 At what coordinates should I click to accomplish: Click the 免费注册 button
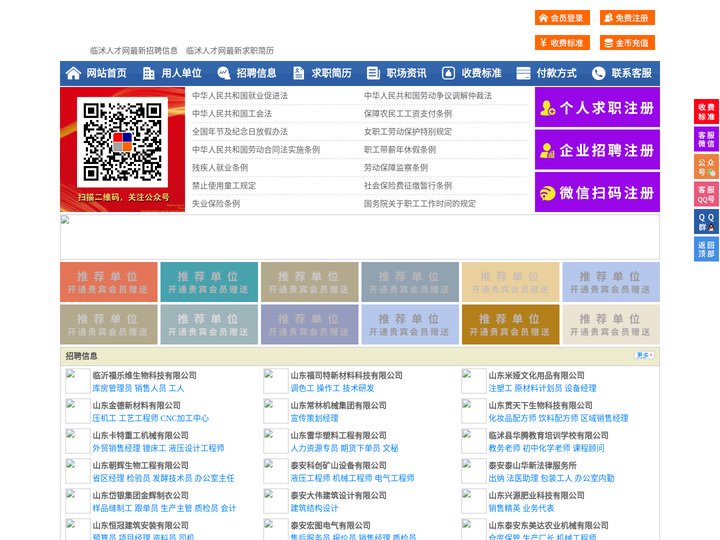pyautogui.click(x=627, y=18)
